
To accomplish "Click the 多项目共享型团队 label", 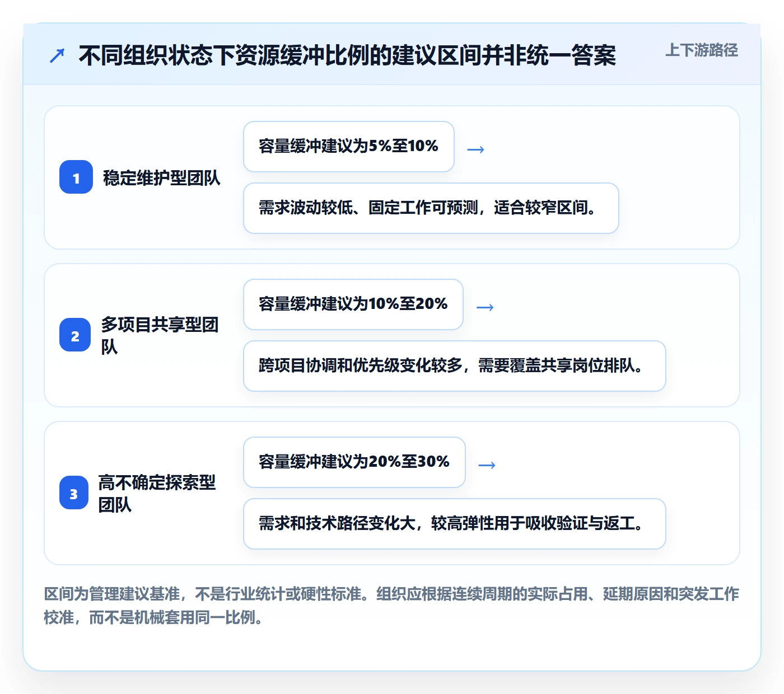I will [x=160, y=335].
